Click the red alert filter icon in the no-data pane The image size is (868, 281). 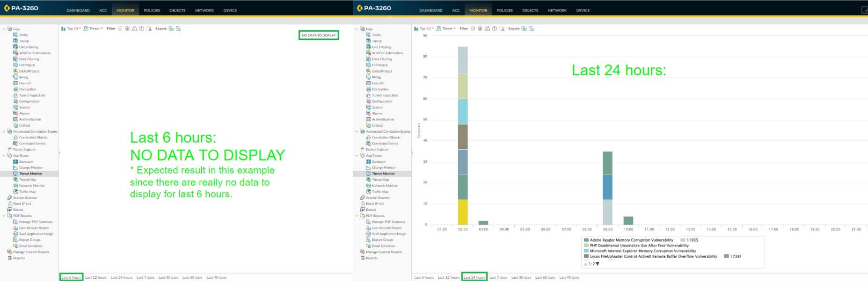click(x=141, y=29)
